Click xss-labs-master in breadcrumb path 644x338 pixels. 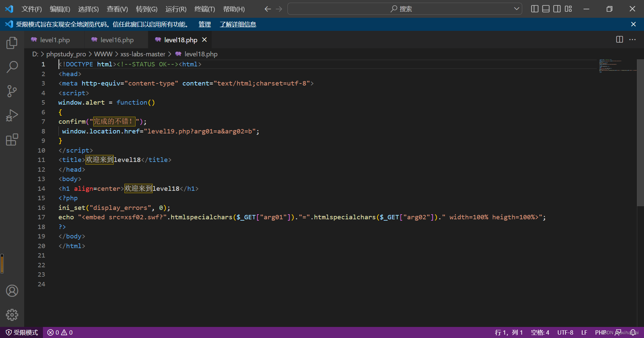tap(143, 54)
